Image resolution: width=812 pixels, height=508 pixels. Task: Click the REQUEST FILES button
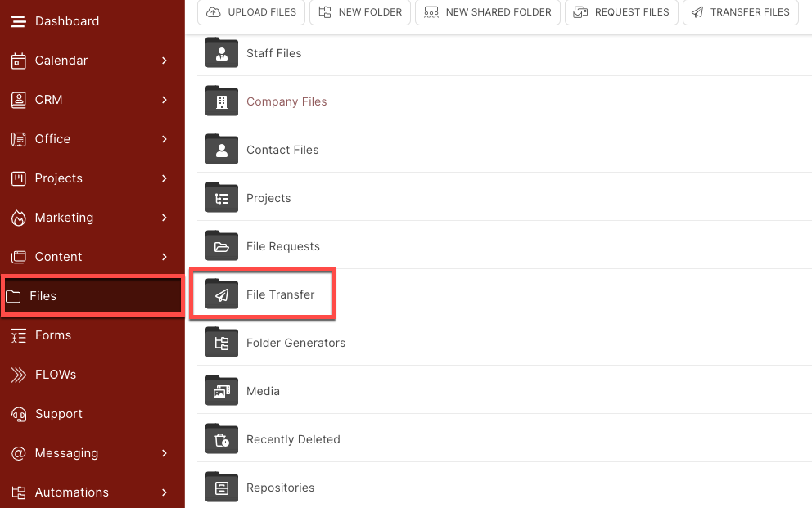621,12
